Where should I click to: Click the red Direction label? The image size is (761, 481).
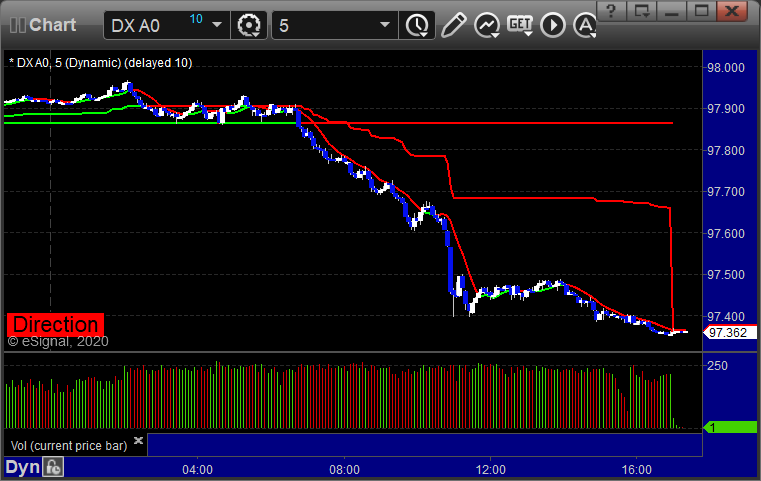[55, 324]
